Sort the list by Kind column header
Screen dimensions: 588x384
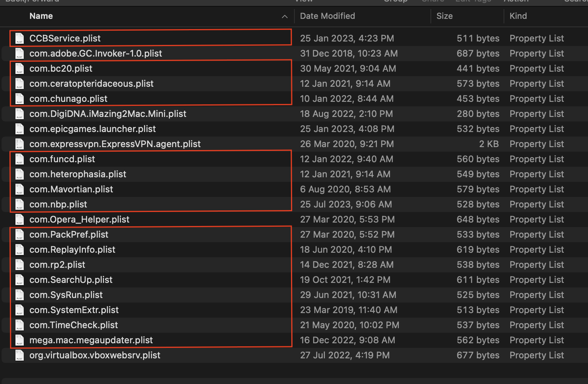[518, 16]
